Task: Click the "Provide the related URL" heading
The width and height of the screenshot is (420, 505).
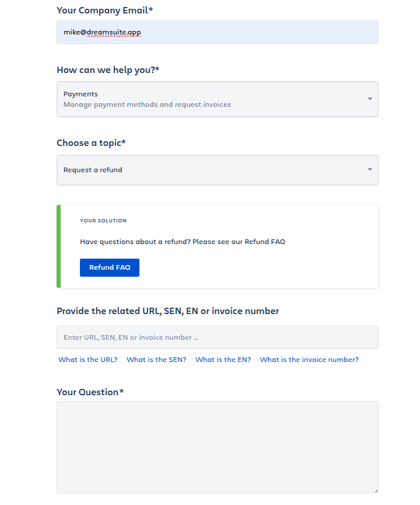Action: coord(168,311)
